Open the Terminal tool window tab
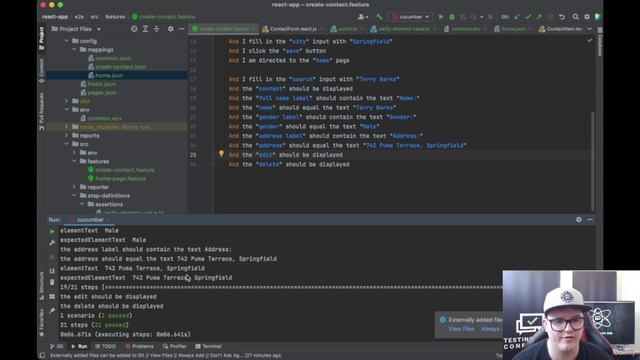This screenshot has width=640, height=360. (x=208, y=346)
